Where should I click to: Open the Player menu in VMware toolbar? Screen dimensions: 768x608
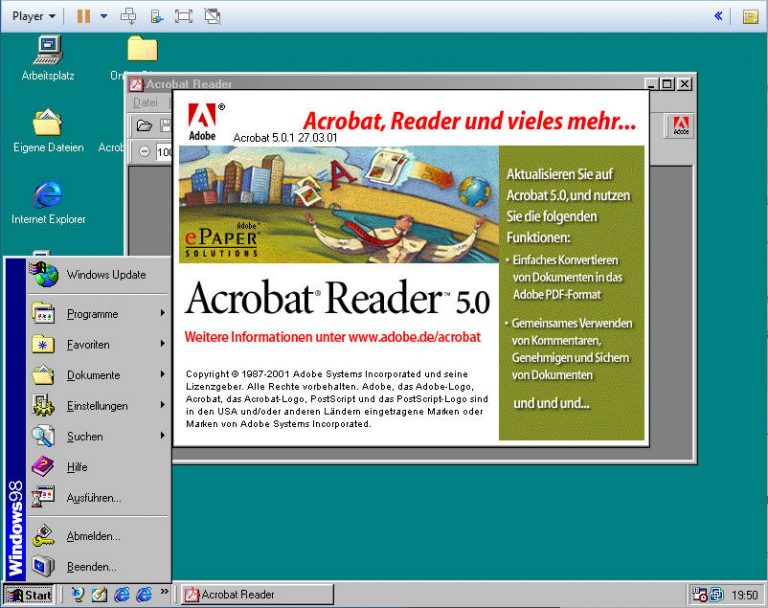33,16
